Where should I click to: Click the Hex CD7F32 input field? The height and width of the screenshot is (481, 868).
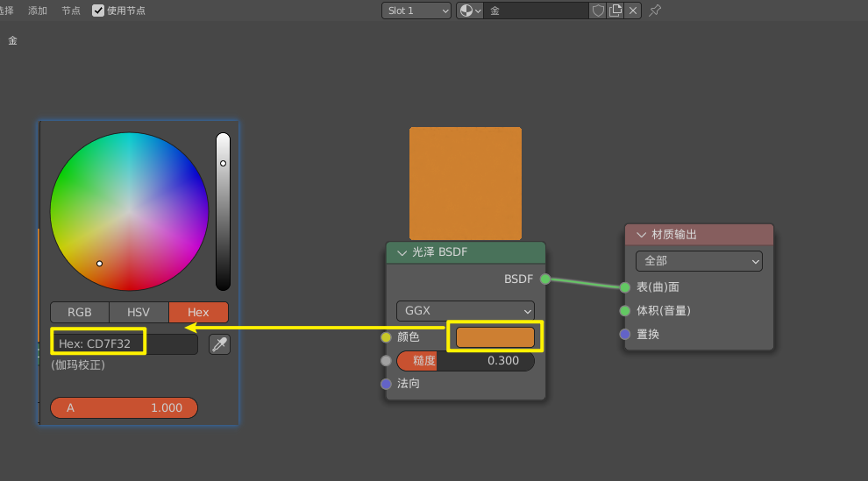124,343
